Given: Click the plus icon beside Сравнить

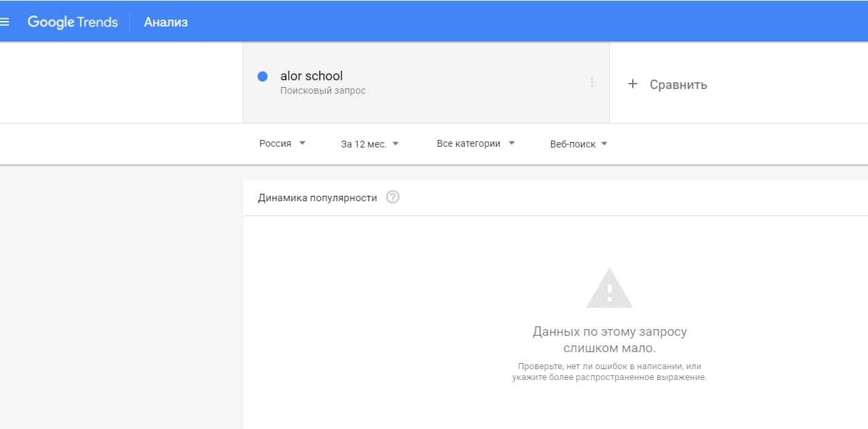Looking at the screenshot, I should pyautogui.click(x=633, y=84).
